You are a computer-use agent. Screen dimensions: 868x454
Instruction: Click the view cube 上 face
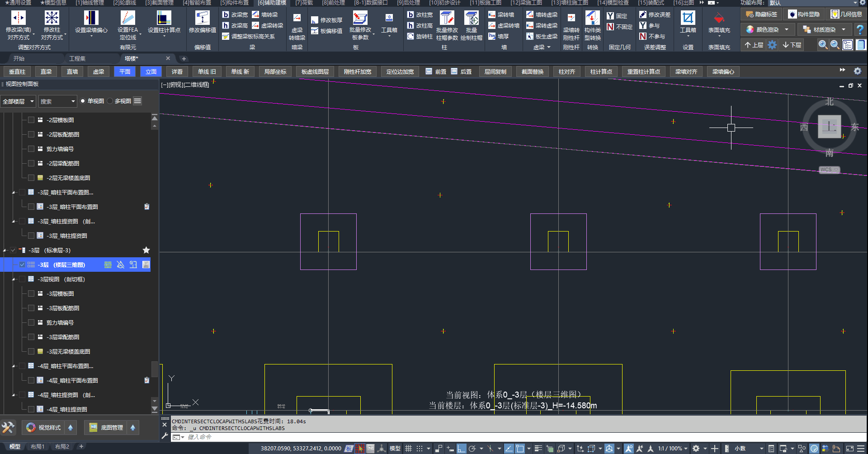(829, 127)
